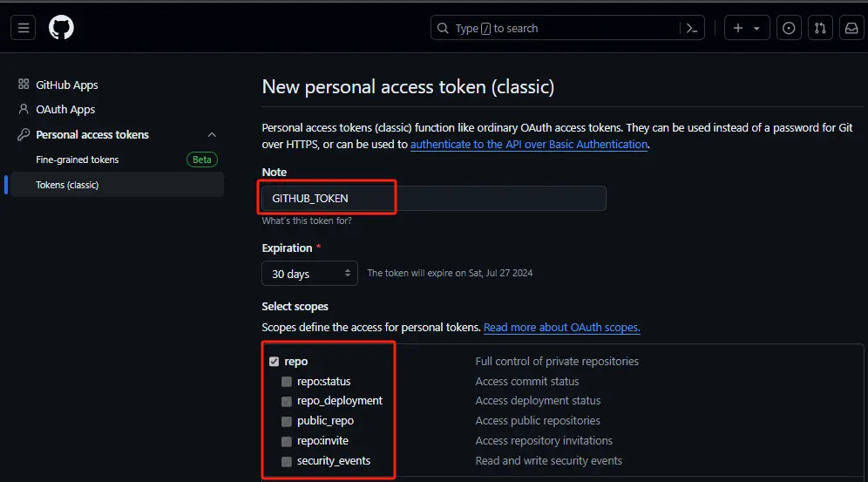Open the hamburger navigation menu
The width and height of the screenshot is (868, 482).
(24, 28)
